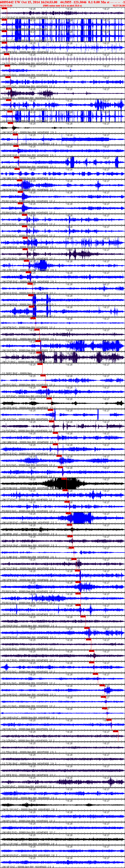The height and width of the screenshot is (868, 125).
Task: Click trace label 'UW MRBL HHZ'
Action: pyautogui.click(x=9, y=534)
